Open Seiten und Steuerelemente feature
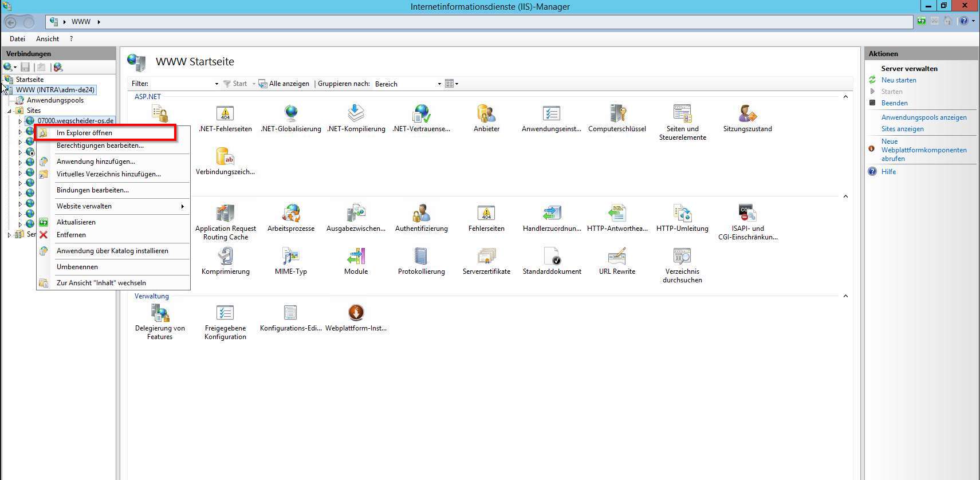Image resolution: width=980 pixels, height=480 pixels. [682, 123]
